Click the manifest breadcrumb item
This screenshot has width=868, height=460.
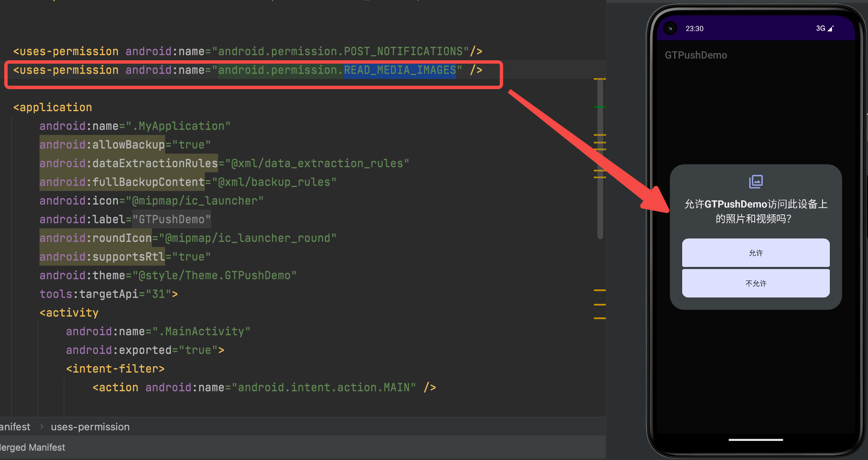tap(15, 427)
